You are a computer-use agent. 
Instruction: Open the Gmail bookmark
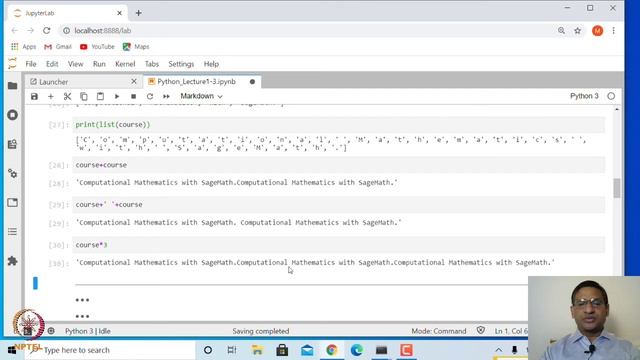click(x=58, y=47)
